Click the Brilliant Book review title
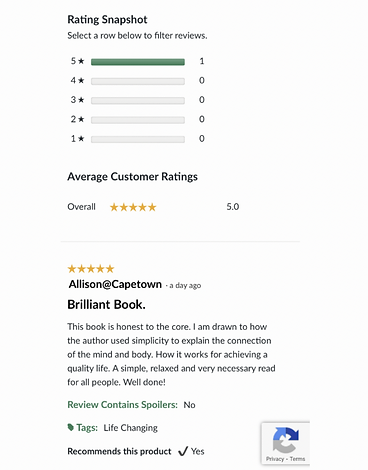368x470 pixels. (106, 305)
